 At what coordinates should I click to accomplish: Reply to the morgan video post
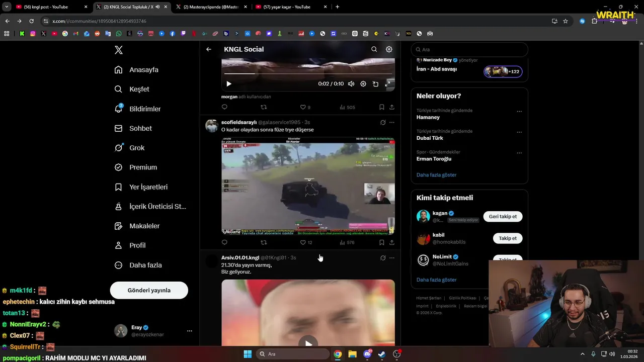[224, 107]
